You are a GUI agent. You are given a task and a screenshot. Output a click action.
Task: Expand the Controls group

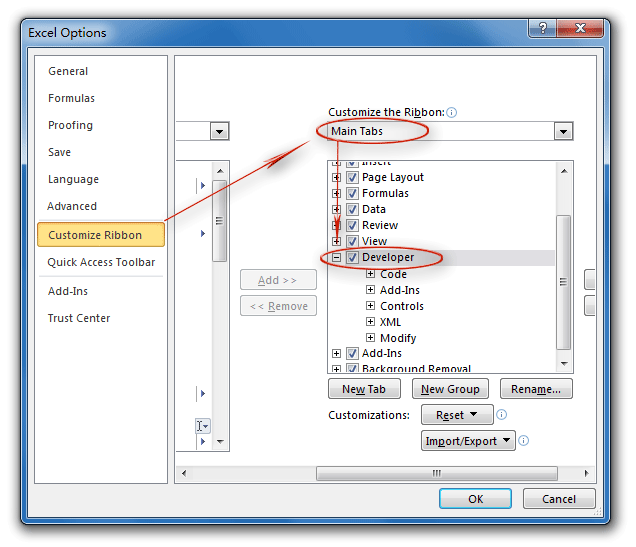pos(370,305)
